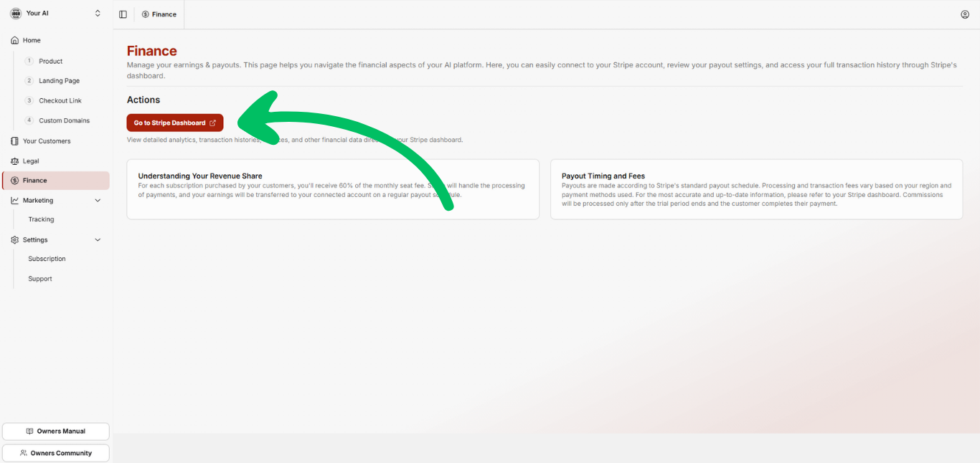Open the Tracking submenu item
The image size is (980, 463).
(x=42, y=219)
